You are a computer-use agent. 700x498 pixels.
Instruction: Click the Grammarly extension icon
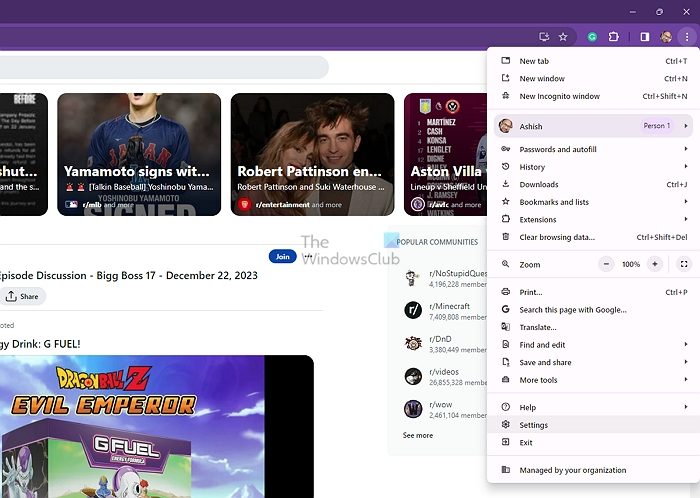(592, 37)
